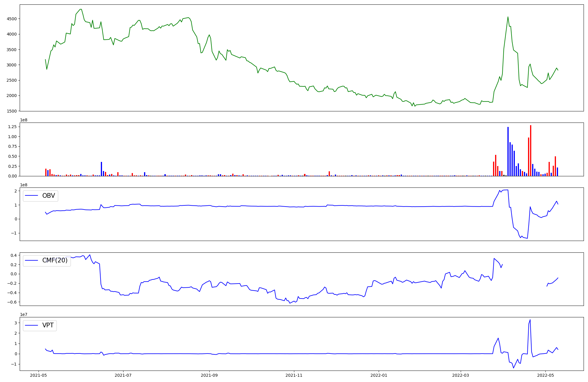The height and width of the screenshot is (382, 588).
Task: Click the CMF(20) legend label
Action: click(55, 260)
